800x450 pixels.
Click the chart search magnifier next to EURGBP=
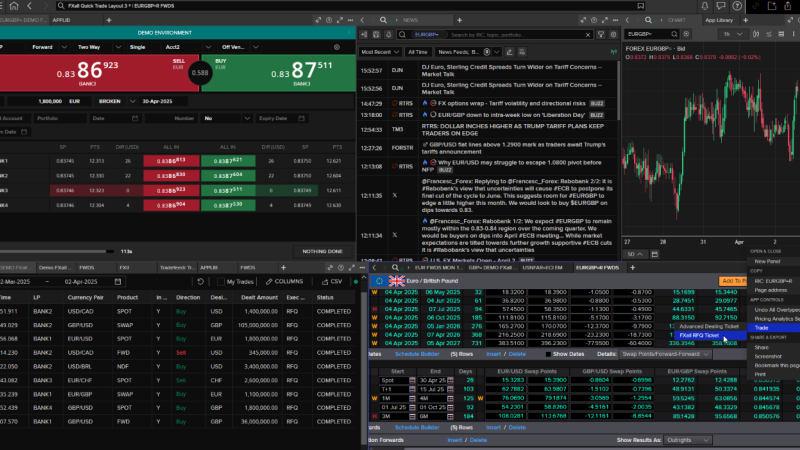tap(674, 34)
